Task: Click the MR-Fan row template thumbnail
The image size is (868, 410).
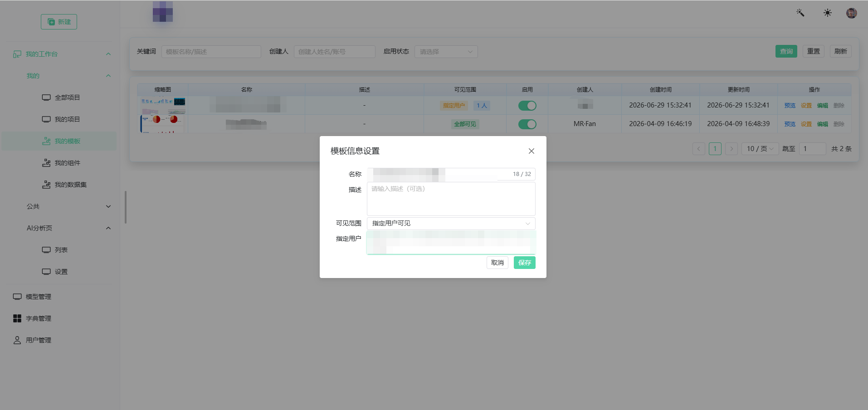Action: [163, 124]
